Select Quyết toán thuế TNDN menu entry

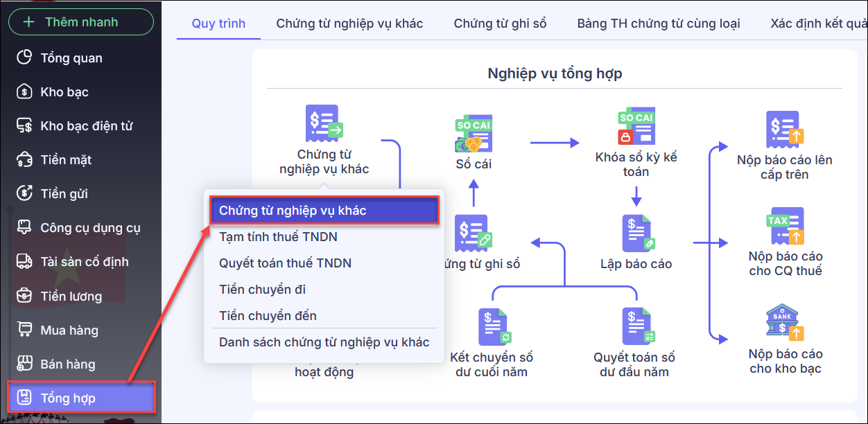click(x=324, y=263)
